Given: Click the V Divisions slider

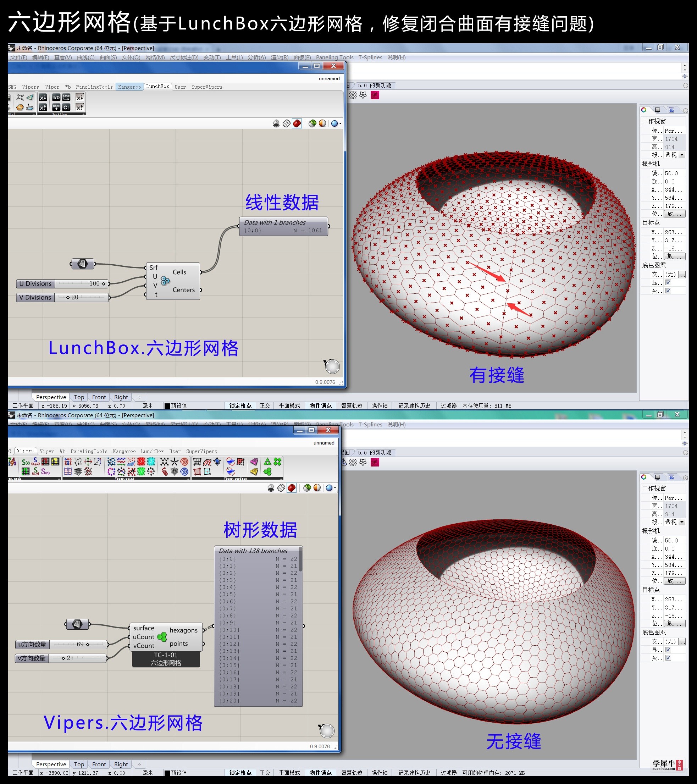Looking at the screenshot, I should pos(63,297).
